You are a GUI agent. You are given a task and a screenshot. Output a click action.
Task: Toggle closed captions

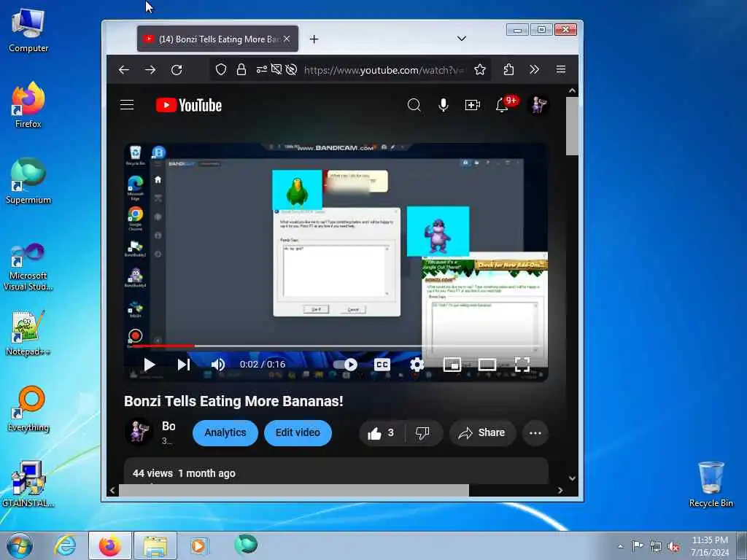pyautogui.click(x=382, y=365)
